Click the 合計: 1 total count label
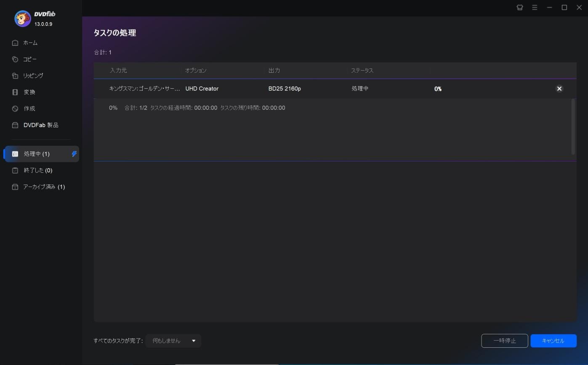 [x=103, y=53]
